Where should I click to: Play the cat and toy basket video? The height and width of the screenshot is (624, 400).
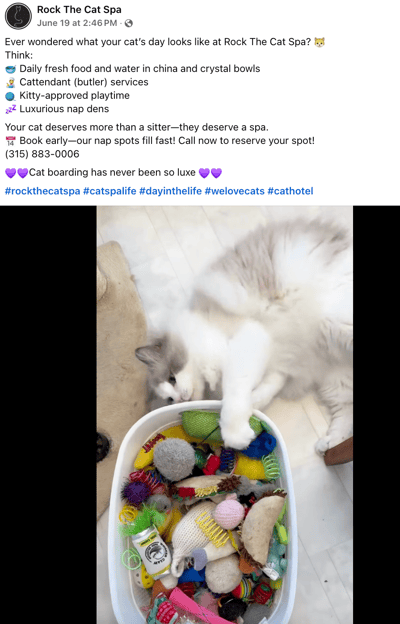coord(224,415)
